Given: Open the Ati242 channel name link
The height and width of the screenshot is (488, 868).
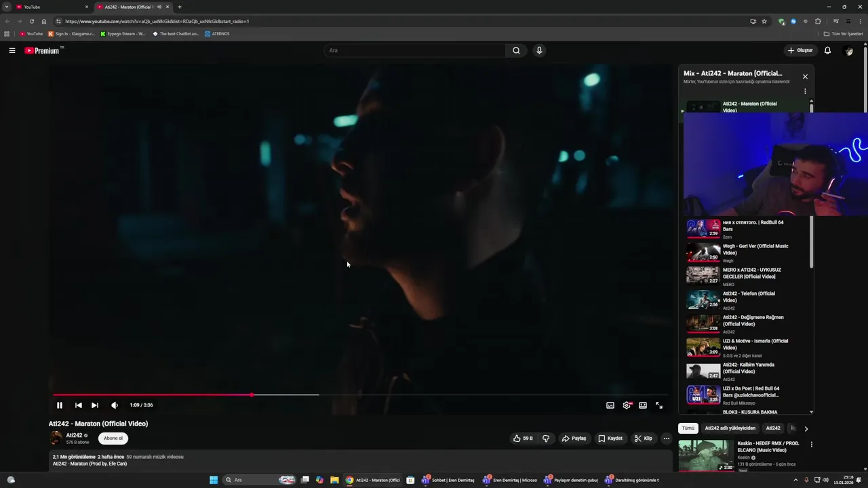Looking at the screenshot, I should coord(74,435).
